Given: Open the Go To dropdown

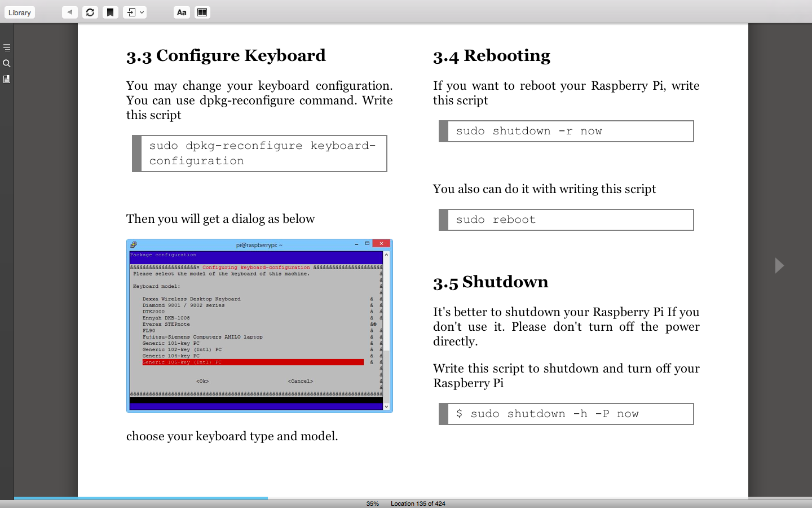Looking at the screenshot, I should point(135,12).
